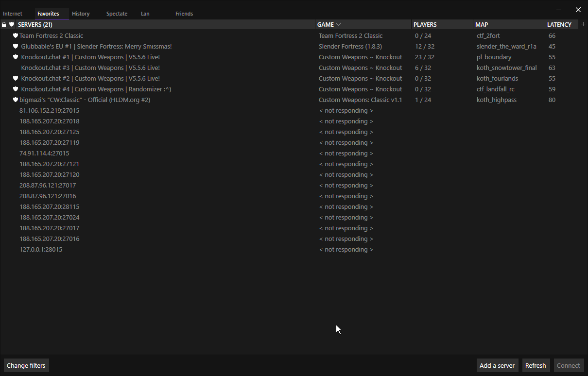Select Knockout.chat #4 Randomizer server
This screenshot has width=588, height=376.
point(290,89)
